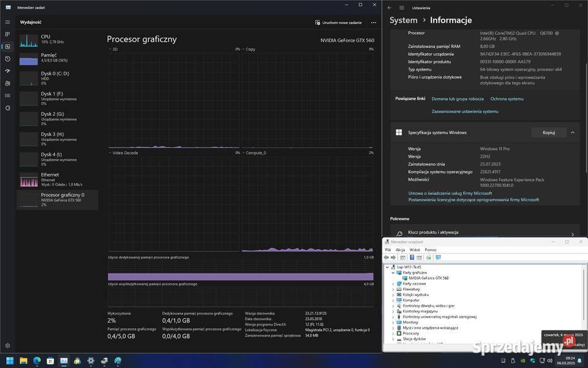Click Device Manager update driver toolbar icon
The height and width of the screenshot is (368, 588).
[429, 258]
